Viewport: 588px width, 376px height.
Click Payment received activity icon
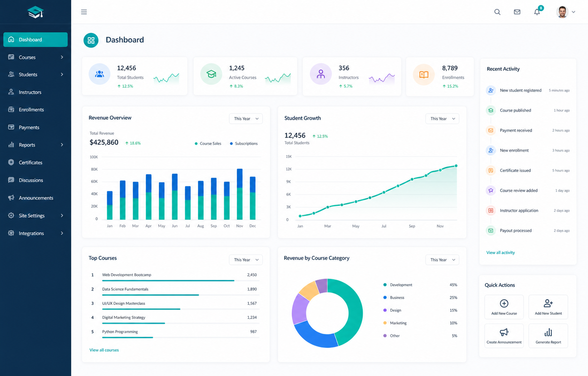491,130
